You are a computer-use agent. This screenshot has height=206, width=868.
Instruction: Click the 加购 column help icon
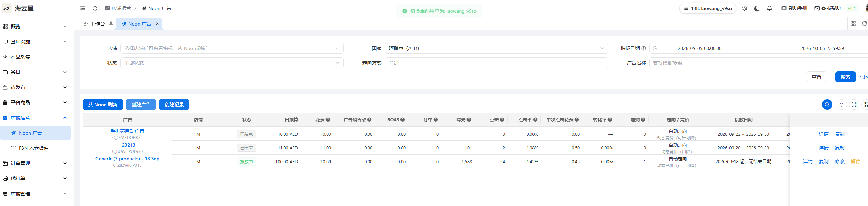pyautogui.click(x=643, y=120)
